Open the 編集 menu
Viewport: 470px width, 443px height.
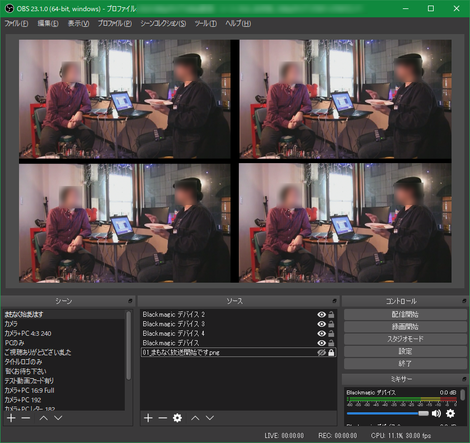[x=48, y=23]
